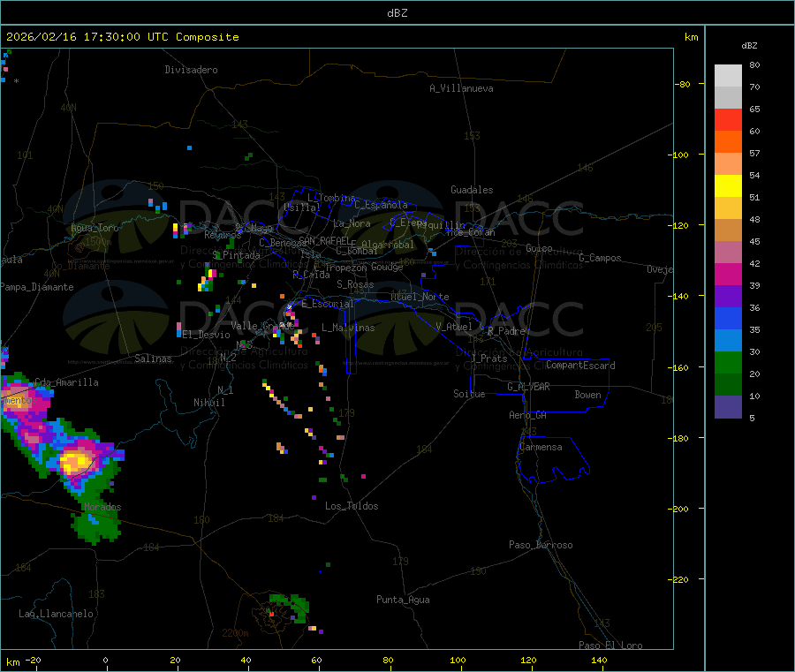Click the 'Atuel_Norte' label

click(x=420, y=297)
